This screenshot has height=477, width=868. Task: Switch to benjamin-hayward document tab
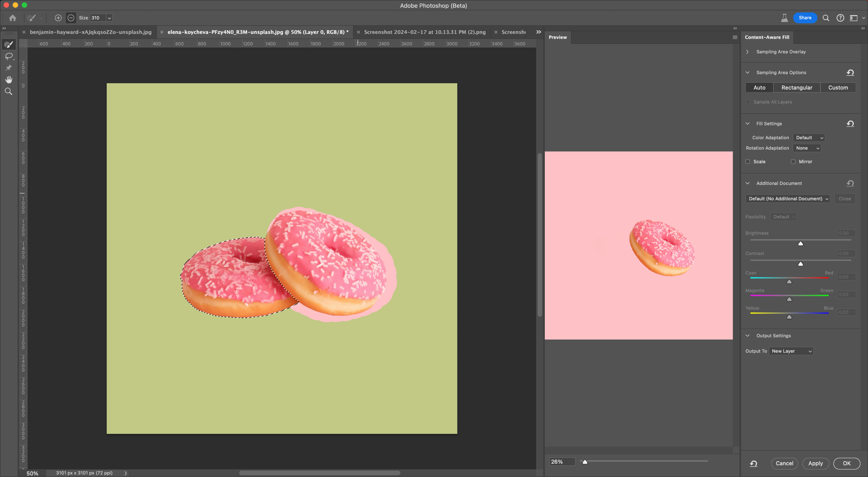[90, 32]
